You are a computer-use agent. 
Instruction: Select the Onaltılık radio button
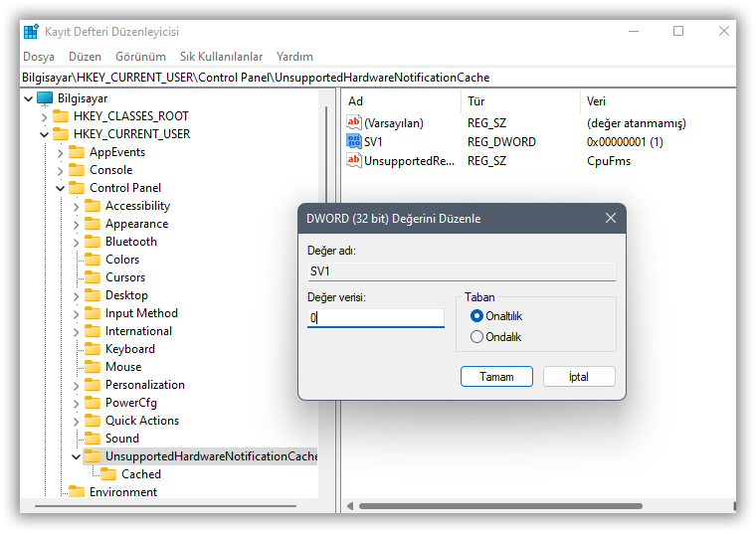point(476,316)
